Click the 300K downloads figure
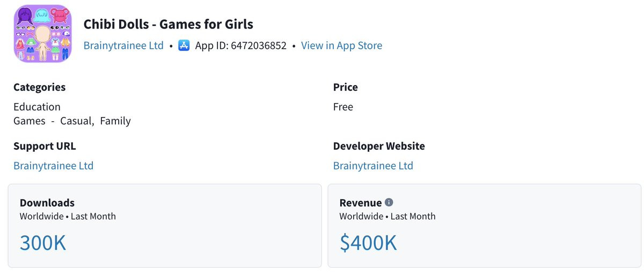This screenshot has height=272, width=644. tap(43, 243)
